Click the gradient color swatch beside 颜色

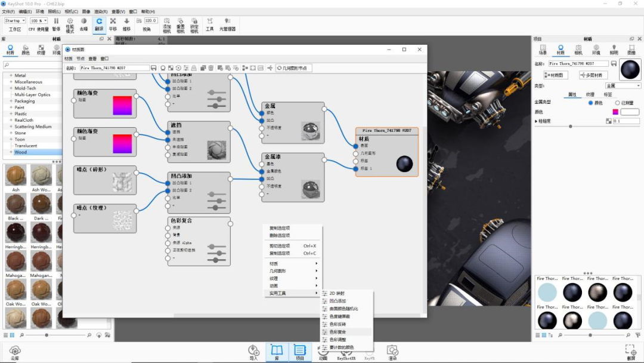tap(615, 112)
